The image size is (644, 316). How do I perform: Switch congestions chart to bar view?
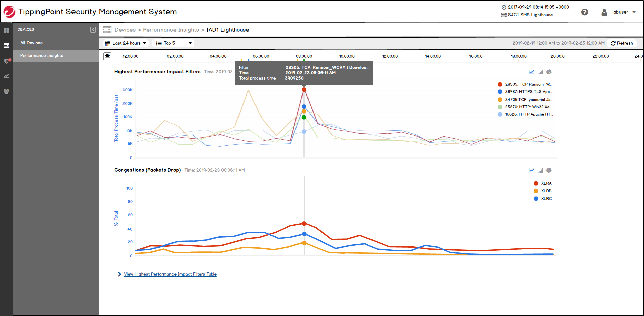pos(540,170)
